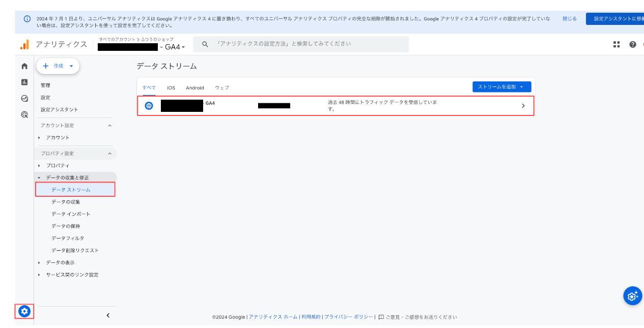Click 閉じる to dismiss the banner
644x328 pixels.
(x=570, y=19)
